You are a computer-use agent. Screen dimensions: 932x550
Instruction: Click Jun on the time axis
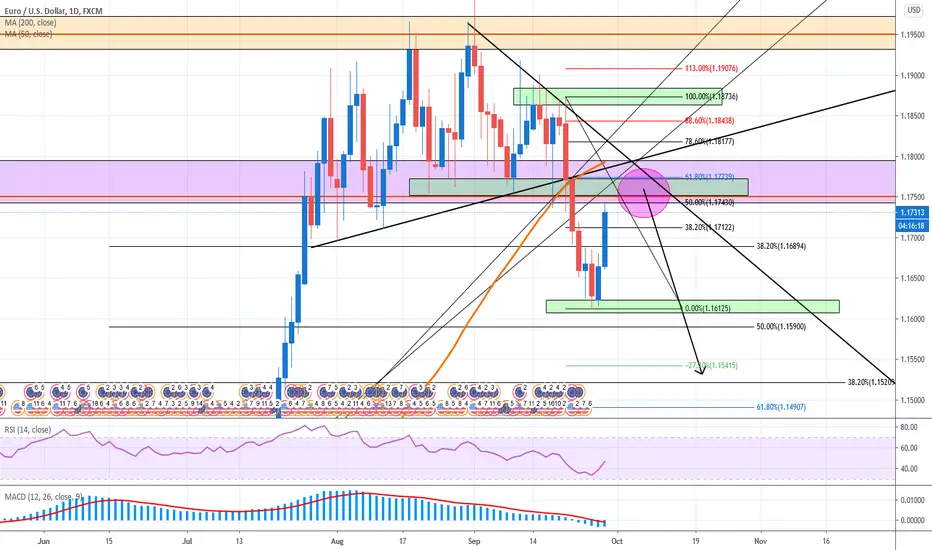coord(43,541)
